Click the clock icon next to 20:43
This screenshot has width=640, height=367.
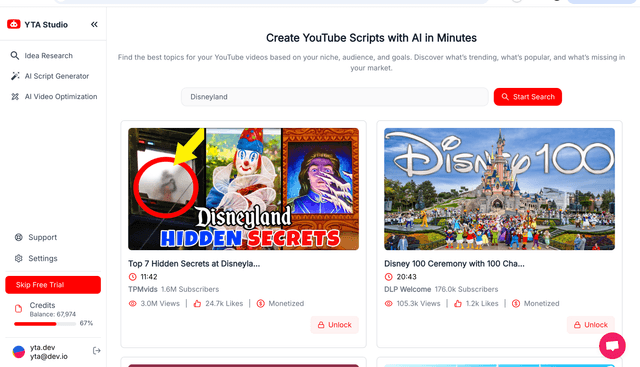(389, 277)
